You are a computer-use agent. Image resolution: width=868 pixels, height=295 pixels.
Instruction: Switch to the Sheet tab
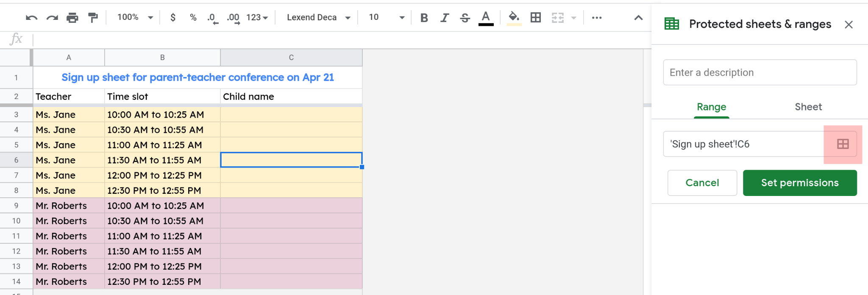[808, 107]
